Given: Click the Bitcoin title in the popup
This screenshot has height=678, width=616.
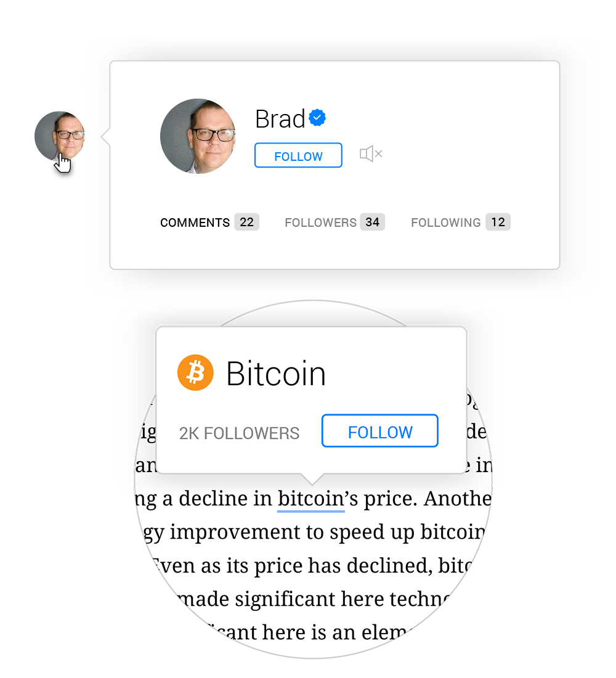Looking at the screenshot, I should click(276, 374).
